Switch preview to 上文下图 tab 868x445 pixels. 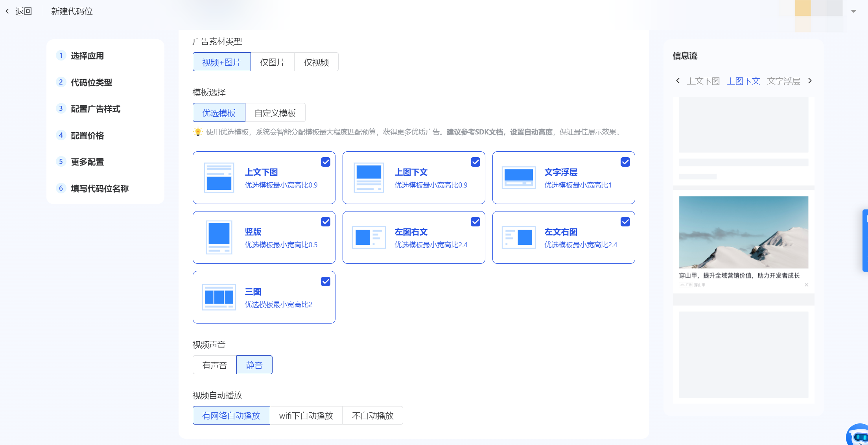(703, 81)
